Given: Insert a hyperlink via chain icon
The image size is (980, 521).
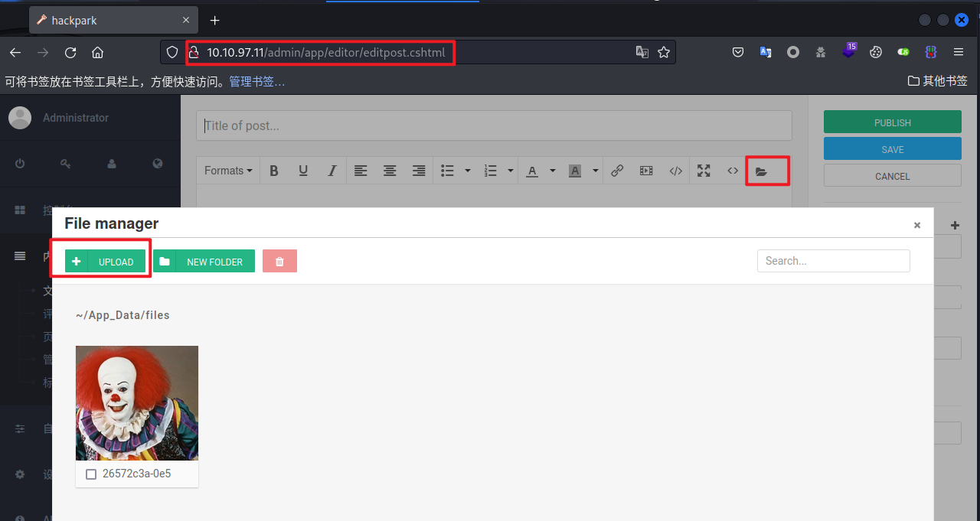Looking at the screenshot, I should click(x=617, y=171).
